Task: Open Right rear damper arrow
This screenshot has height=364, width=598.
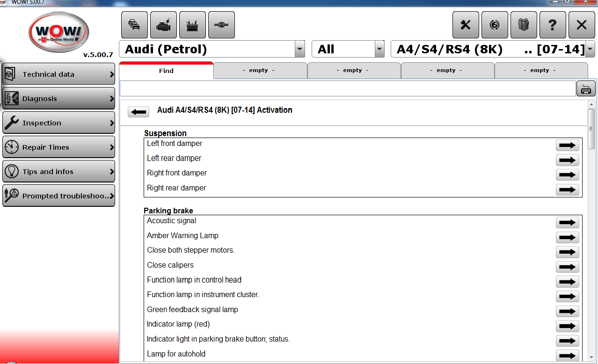Action: [x=567, y=190]
